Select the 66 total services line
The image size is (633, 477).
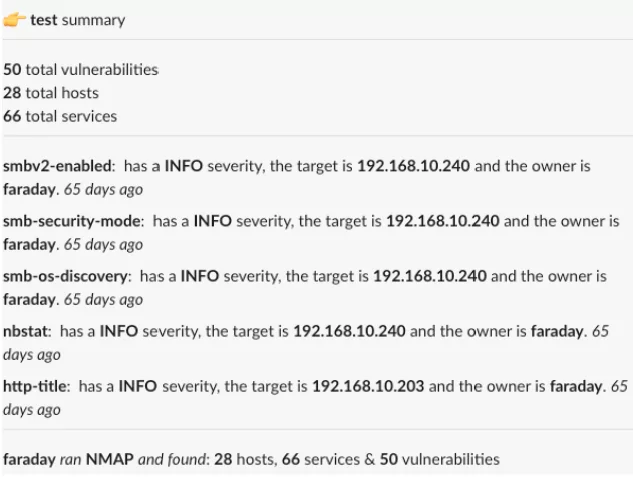(60, 116)
